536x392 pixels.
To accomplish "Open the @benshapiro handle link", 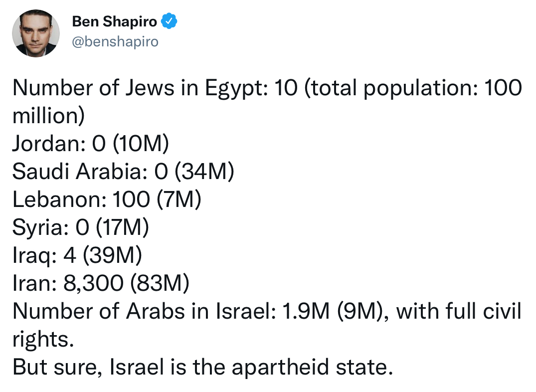I will (x=115, y=42).
